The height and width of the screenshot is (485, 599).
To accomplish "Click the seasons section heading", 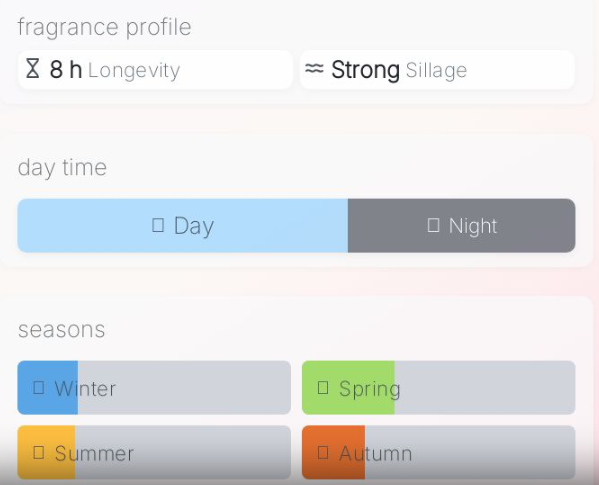I will (x=62, y=330).
